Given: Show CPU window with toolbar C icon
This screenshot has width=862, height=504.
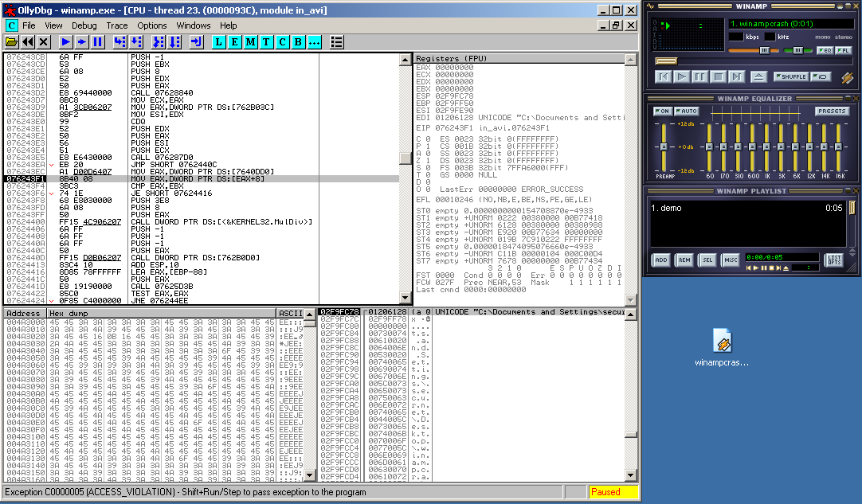Looking at the screenshot, I should tap(283, 41).
